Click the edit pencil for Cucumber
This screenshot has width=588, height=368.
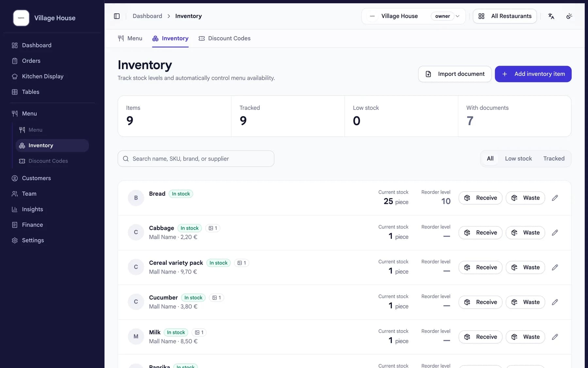click(555, 302)
